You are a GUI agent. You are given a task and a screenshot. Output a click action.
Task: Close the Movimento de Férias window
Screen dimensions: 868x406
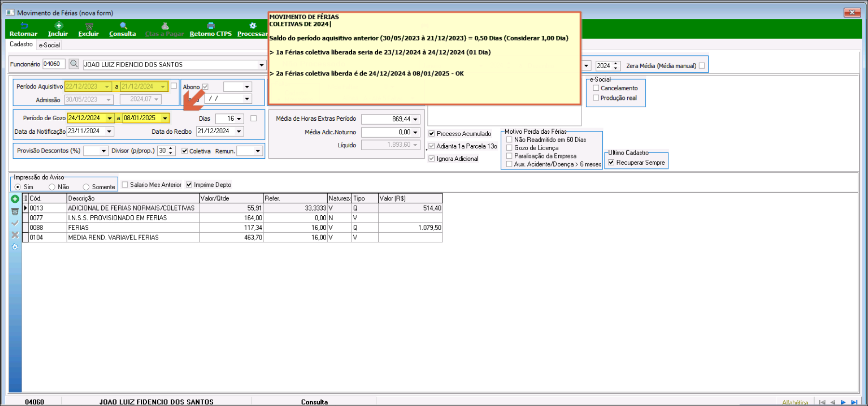852,12
